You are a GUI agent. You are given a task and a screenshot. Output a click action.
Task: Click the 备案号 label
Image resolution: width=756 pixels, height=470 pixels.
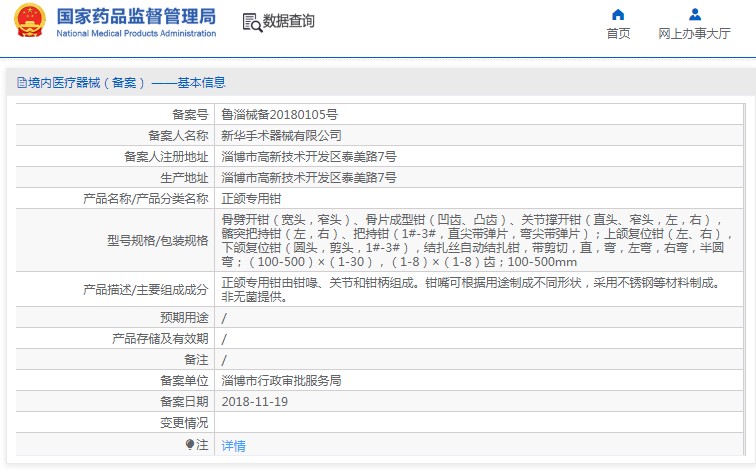pyautogui.click(x=190, y=115)
